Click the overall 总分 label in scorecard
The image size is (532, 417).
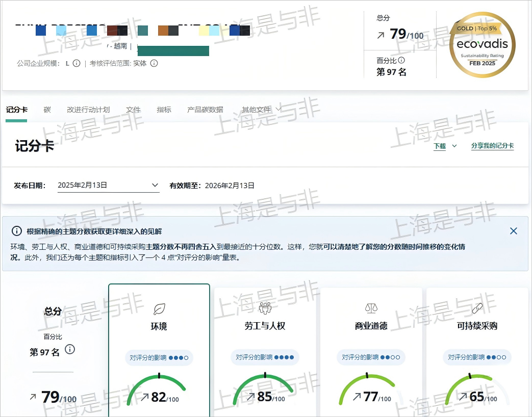(x=53, y=311)
